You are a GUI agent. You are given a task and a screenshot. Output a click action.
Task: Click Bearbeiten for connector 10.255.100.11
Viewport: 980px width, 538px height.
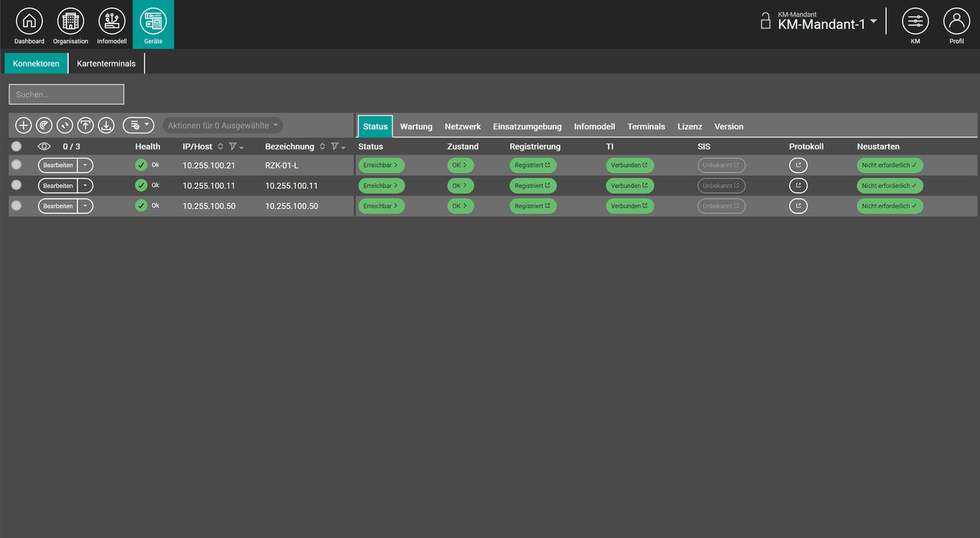(x=59, y=185)
